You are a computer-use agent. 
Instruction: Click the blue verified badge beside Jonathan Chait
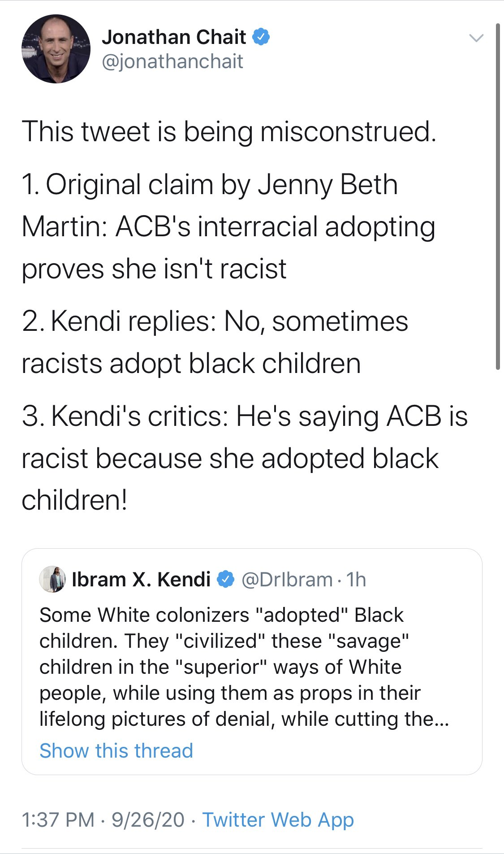tap(261, 37)
